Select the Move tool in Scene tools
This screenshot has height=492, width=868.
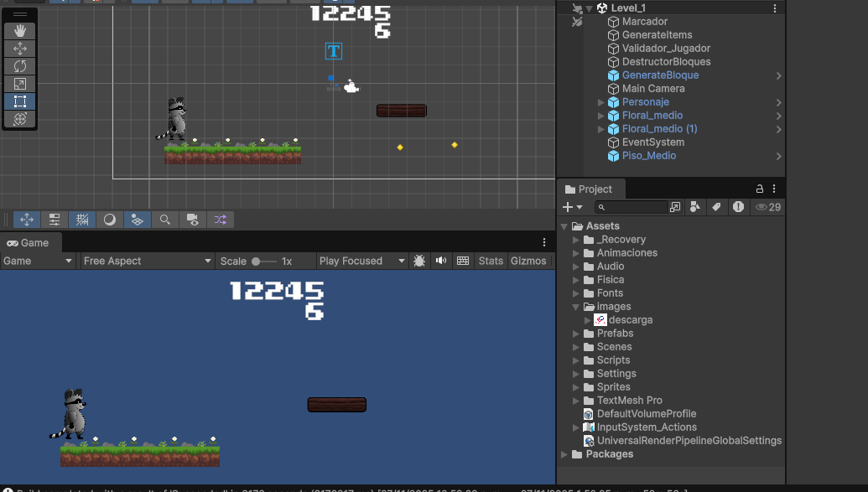(x=20, y=49)
